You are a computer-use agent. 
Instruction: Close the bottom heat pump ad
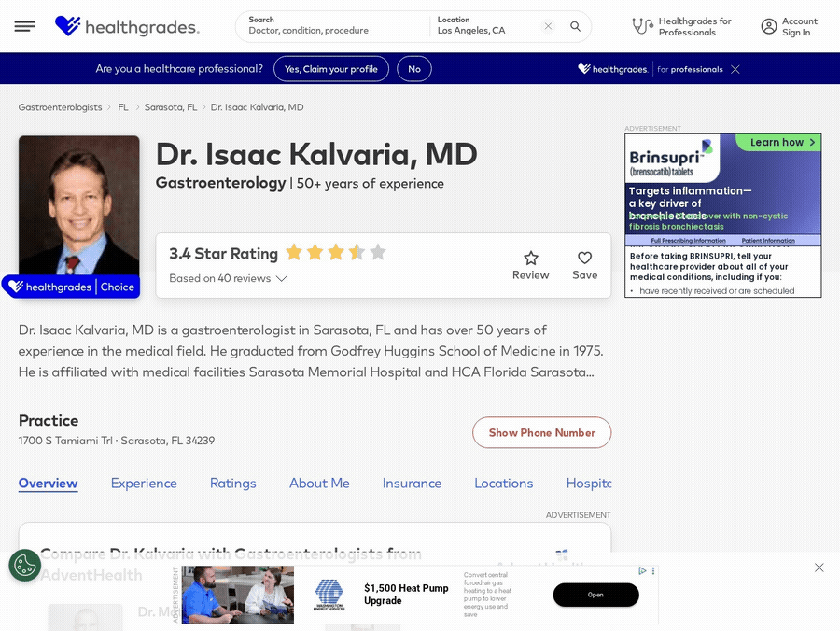[x=819, y=568]
